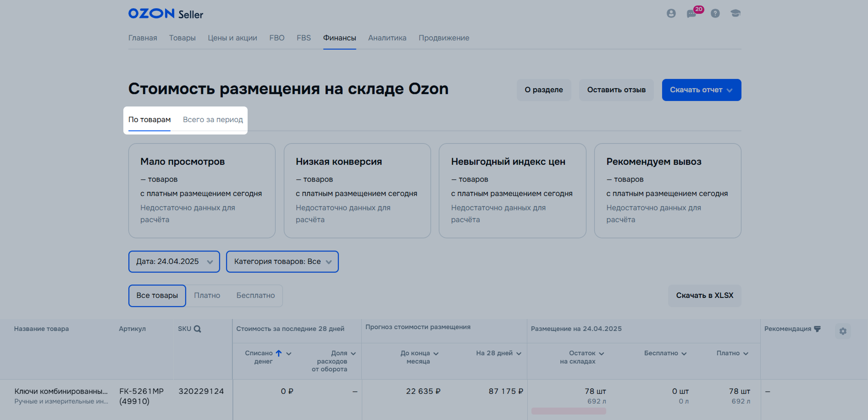
Task: Click forecast value 22 635 ₽
Action: point(423,392)
